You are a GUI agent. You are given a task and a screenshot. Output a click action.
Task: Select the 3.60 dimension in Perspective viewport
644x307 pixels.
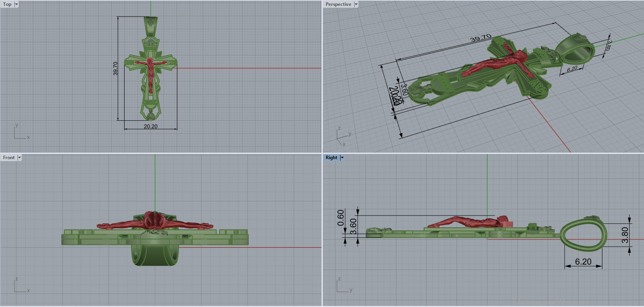click(x=404, y=89)
